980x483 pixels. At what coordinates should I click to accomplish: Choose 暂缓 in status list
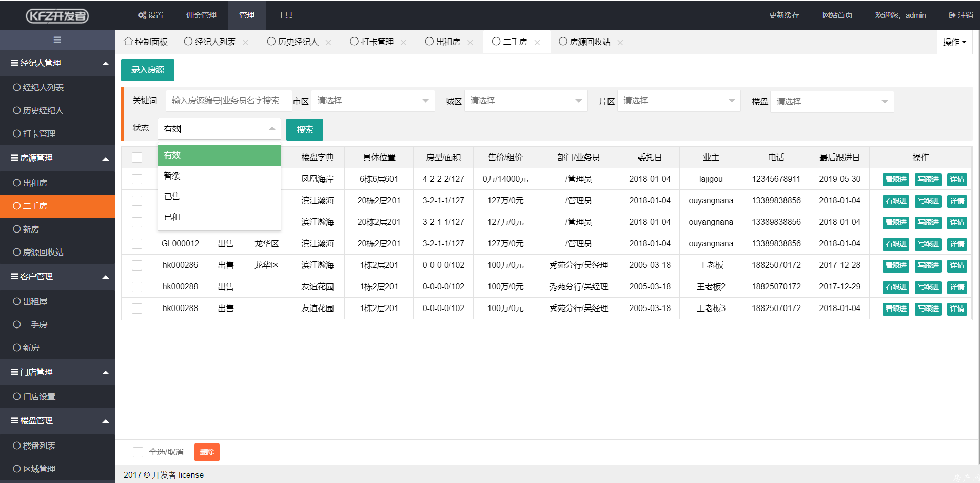tap(219, 176)
